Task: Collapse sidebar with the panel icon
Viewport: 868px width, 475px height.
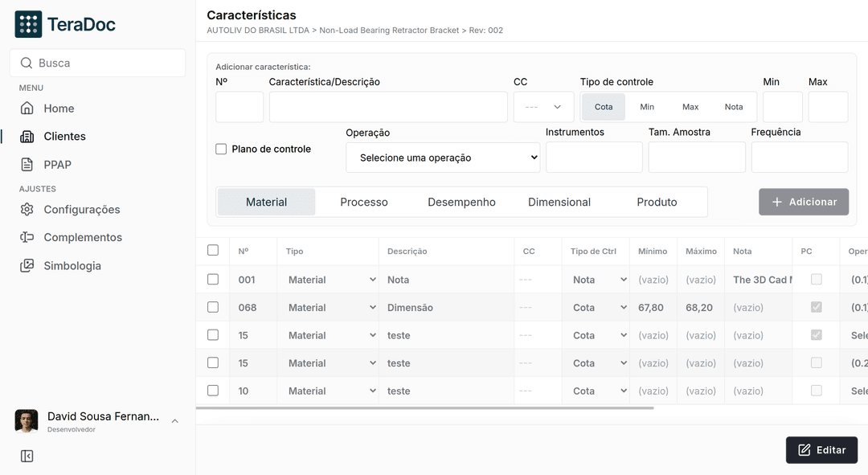Action: pos(27,457)
